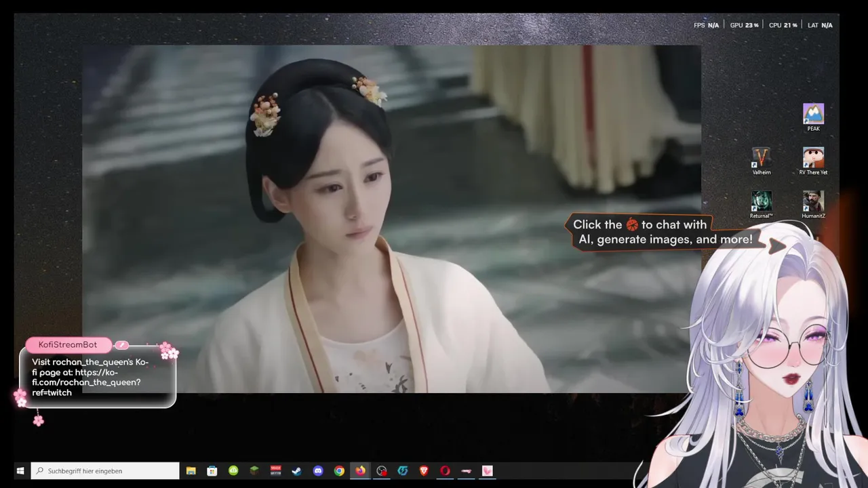Open the HumanitZ desktop shortcut
Viewport: 868px width, 488px height.
tap(813, 205)
